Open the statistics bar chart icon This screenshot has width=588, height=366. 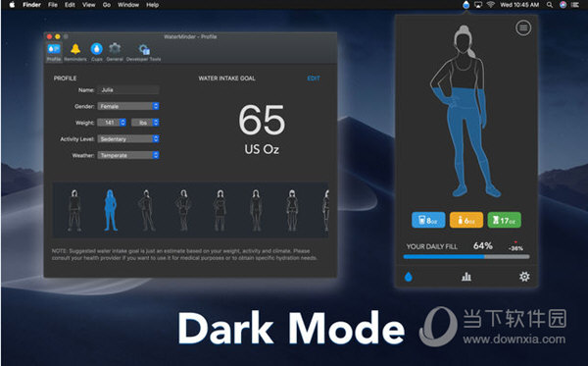pyautogui.click(x=466, y=277)
